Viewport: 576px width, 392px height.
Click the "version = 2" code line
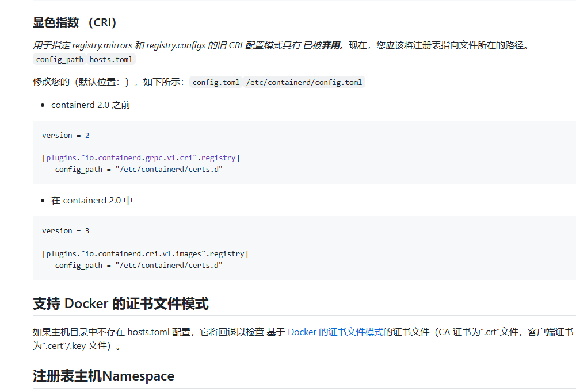(x=66, y=135)
